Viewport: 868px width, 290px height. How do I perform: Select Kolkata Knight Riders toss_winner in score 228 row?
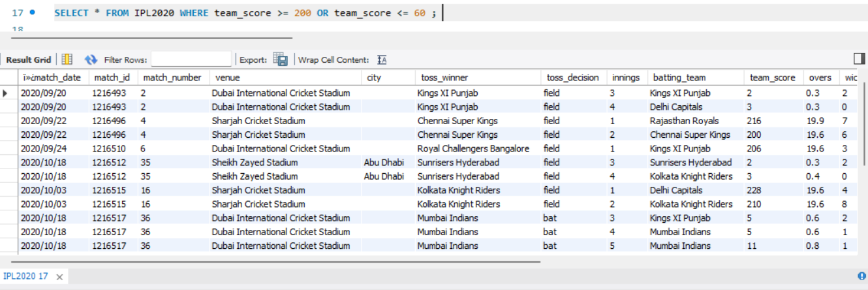click(476, 190)
